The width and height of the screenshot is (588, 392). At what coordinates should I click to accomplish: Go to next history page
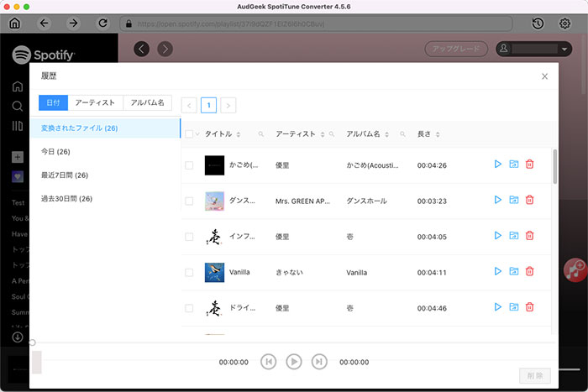click(228, 105)
